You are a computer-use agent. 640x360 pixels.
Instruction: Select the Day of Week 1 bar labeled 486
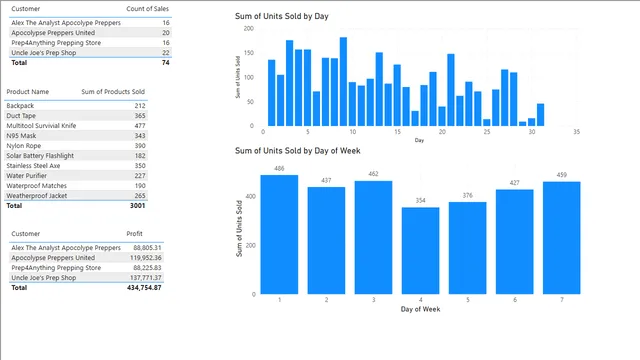point(279,234)
